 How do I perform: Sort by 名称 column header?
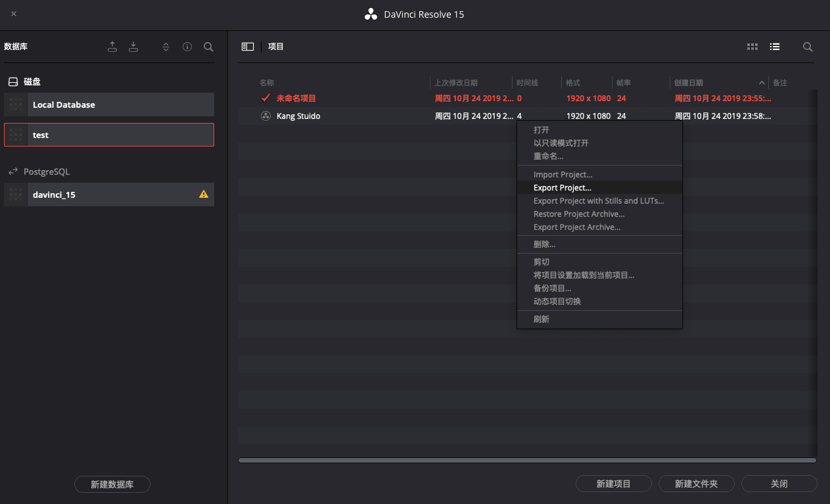pos(267,83)
